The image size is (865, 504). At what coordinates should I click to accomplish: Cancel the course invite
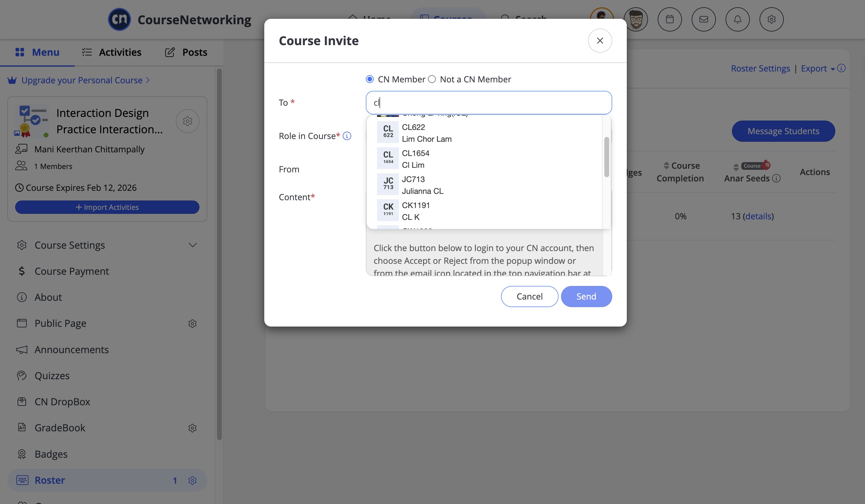[529, 297]
